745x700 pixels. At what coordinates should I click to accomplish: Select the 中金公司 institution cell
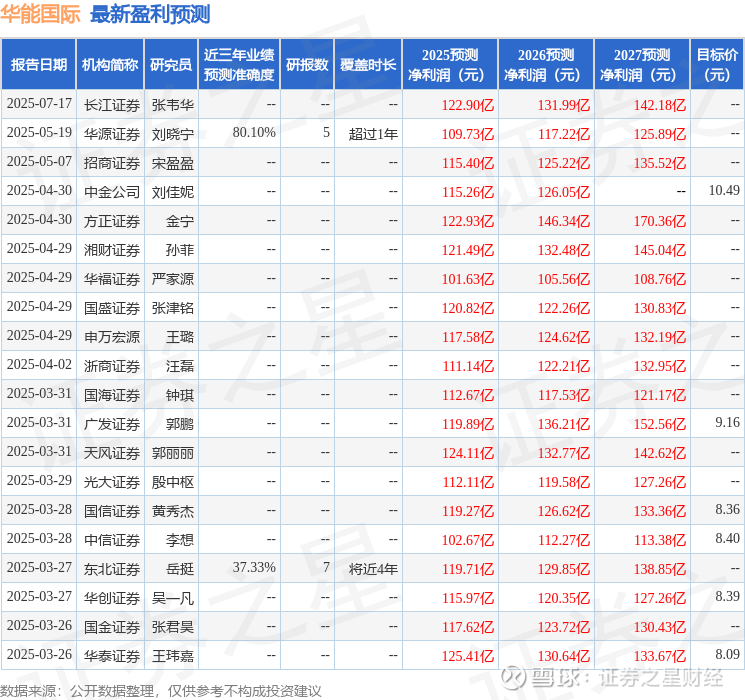[112, 192]
